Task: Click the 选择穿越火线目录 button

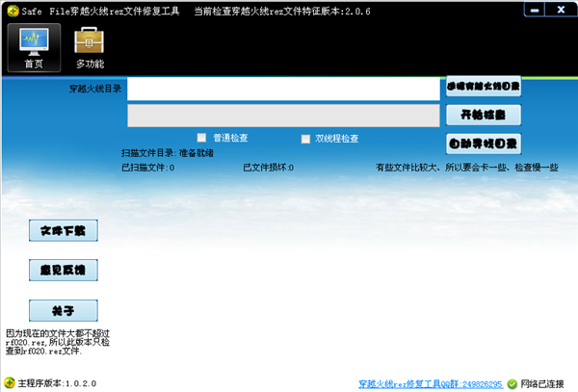Action: click(484, 87)
